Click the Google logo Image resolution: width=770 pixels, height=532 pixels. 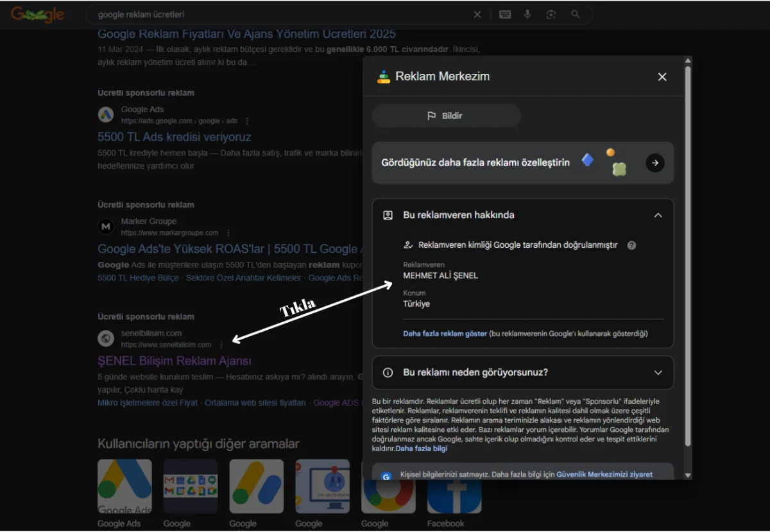pos(37,14)
